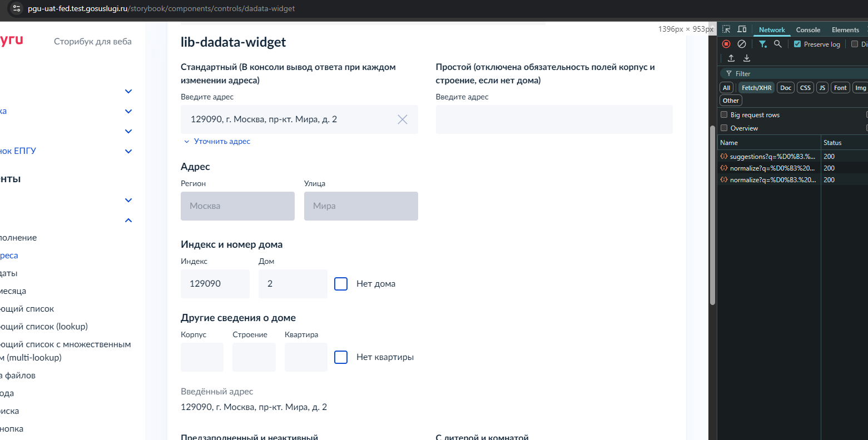Click the export HAR download icon
868x440 pixels.
click(747, 58)
